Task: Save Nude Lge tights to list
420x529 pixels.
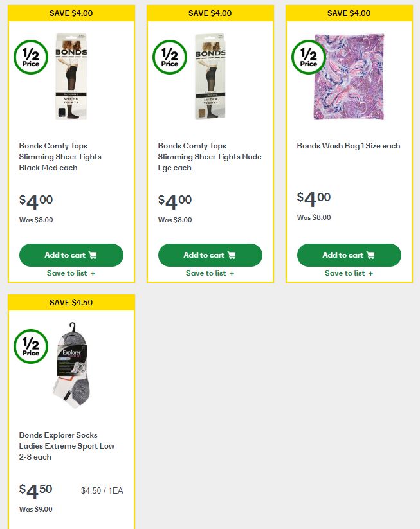Action: 210,273
